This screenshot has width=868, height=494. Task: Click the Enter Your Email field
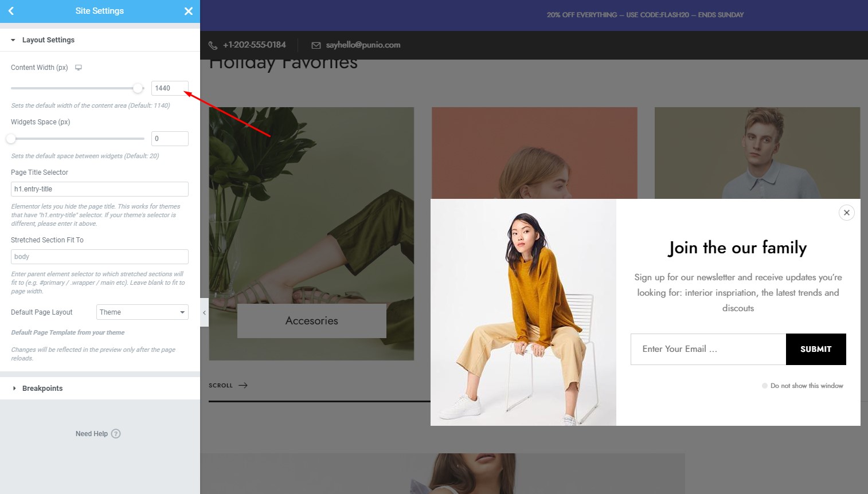[708, 349]
